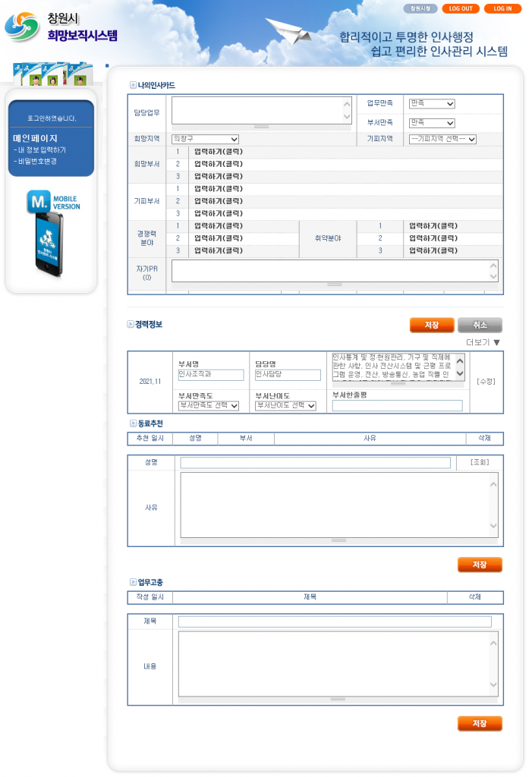Click the 경력정보 section arrow icon
Viewport: 532px width, 777px height.
[x=131, y=325]
